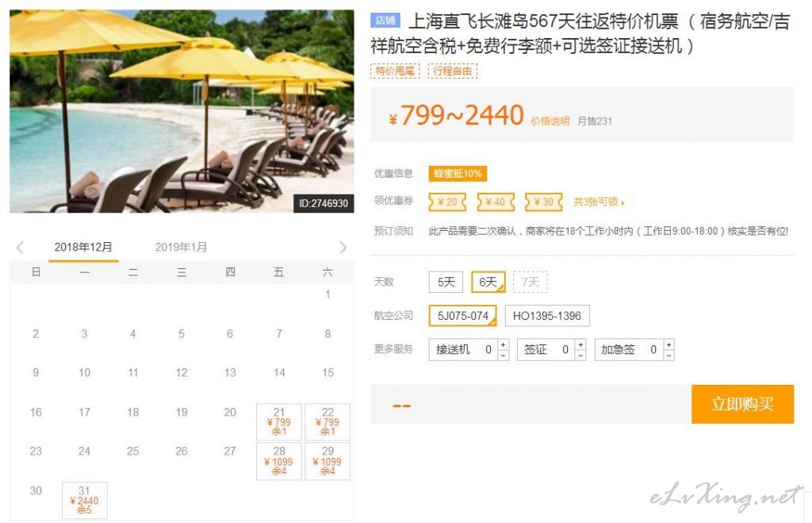This screenshot has height=523, width=812.
Task: Click the 行程自由 tag
Action: coord(453,71)
